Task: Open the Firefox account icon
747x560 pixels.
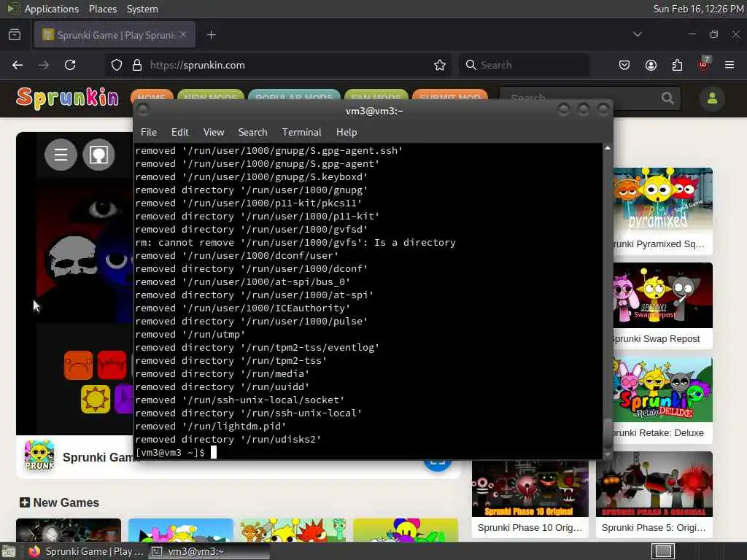Action: coord(651,65)
